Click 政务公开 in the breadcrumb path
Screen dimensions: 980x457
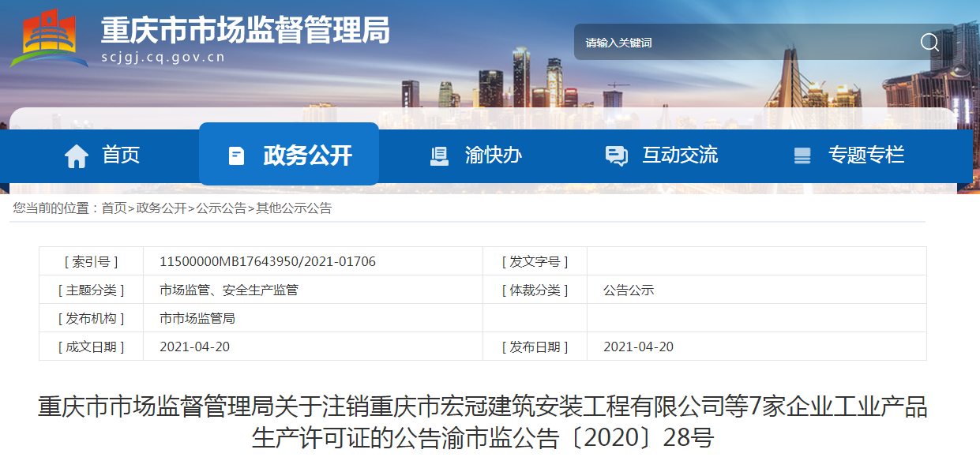click(161, 208)
